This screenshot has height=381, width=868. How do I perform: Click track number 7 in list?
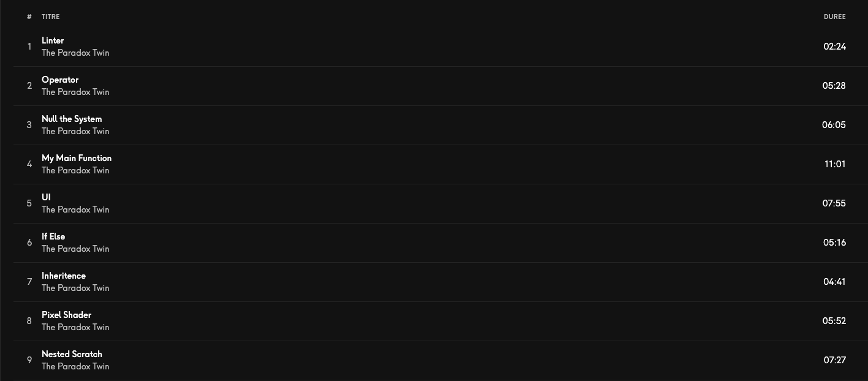click(x=29, y=282)
